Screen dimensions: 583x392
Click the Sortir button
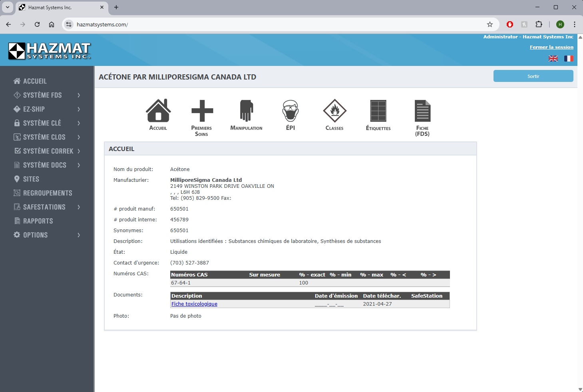pos(533,76)
